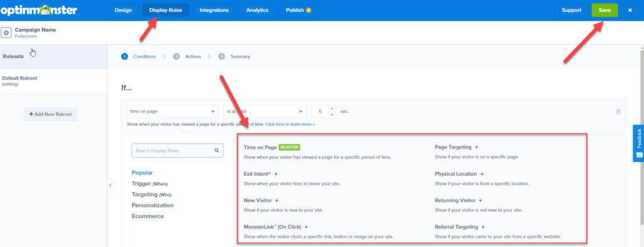Screen dimensions: 644x247
Task: Add the Physical Location plus icon
Action: tap(482, 174)
